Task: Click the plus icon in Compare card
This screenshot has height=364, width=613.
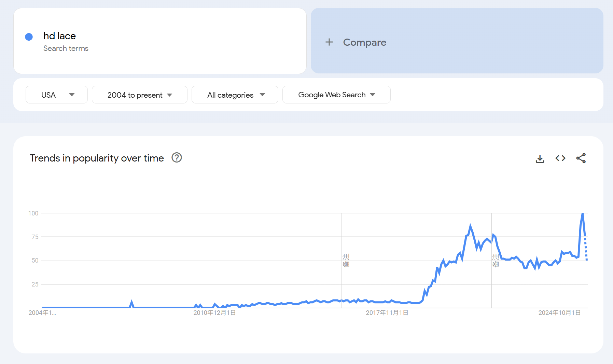Action: pos(329,42)
